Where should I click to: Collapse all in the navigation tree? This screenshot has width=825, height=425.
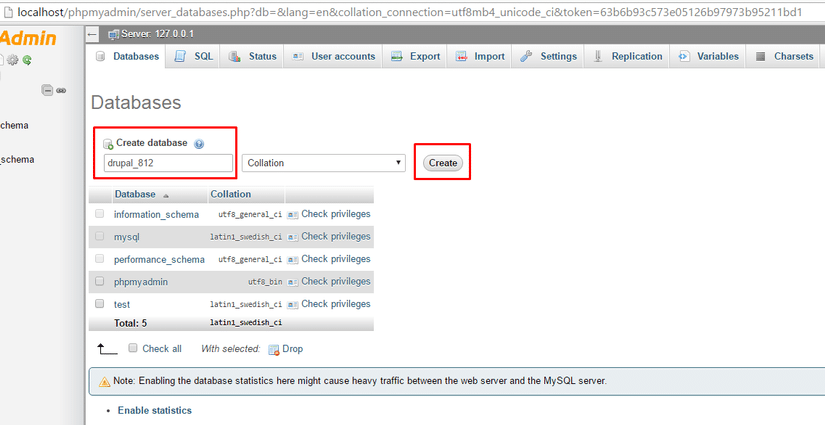(47, 90)
